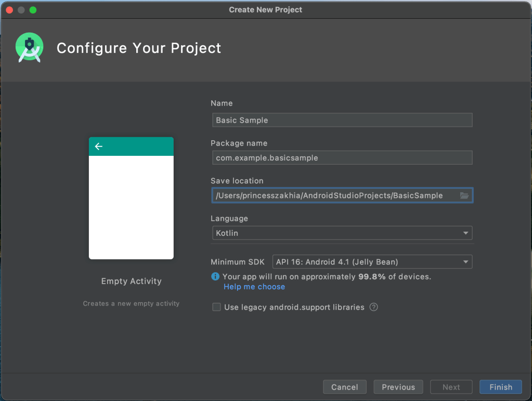Click the blue info icon beside device coverage
The height and width of the screenshot is (401, 532).
click(215, 277)
